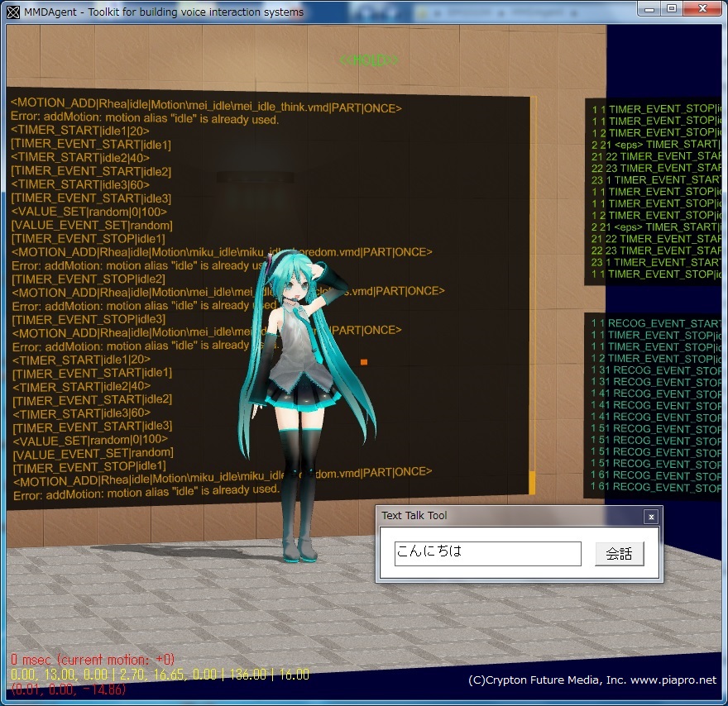728x706 pixels.
Task: Focus the text field containing こんにちは
Action: 487,553
